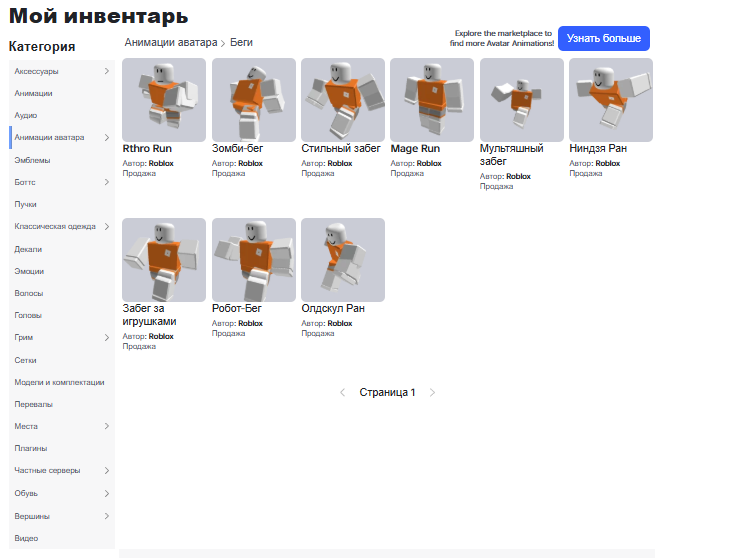Image resolution: width=732 pixels, height=558 pixels.
Task: Open the Зомби-бег title link
Action: (237, 148)
